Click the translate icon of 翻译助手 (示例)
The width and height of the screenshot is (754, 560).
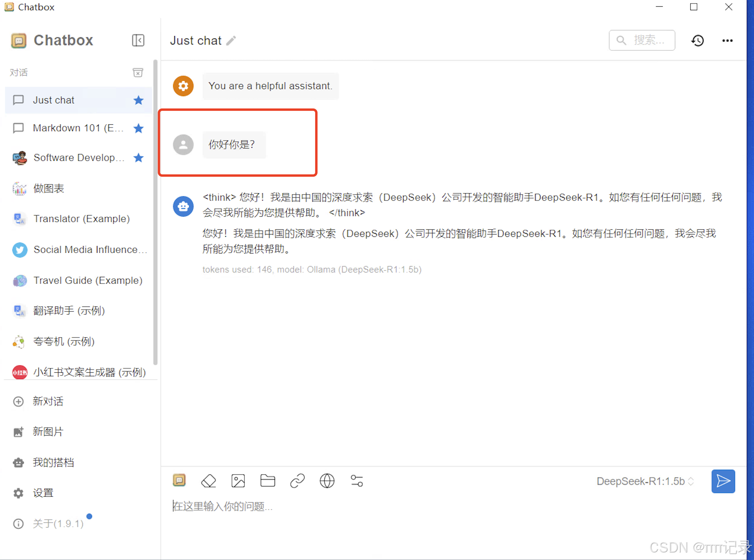point(19,311)
